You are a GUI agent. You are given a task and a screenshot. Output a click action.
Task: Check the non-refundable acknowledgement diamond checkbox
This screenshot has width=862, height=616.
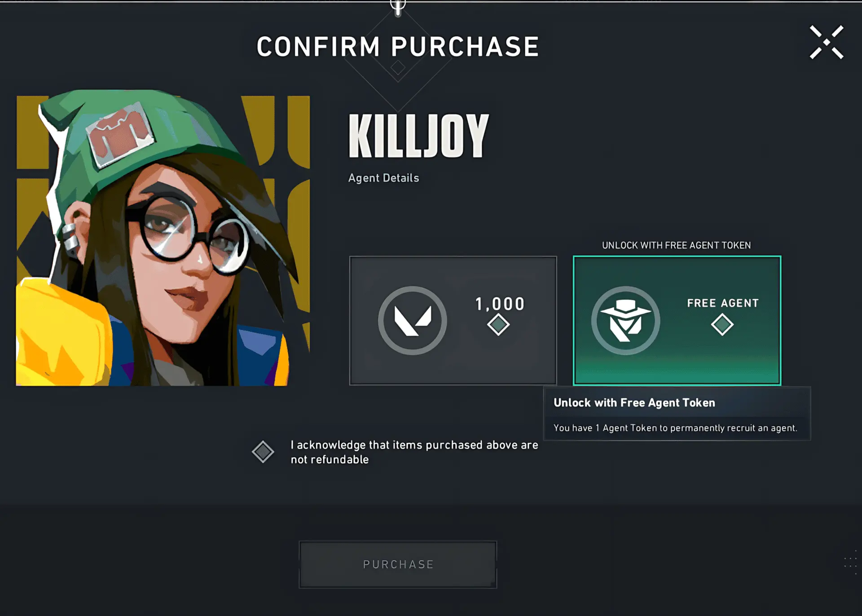[263, 452]
